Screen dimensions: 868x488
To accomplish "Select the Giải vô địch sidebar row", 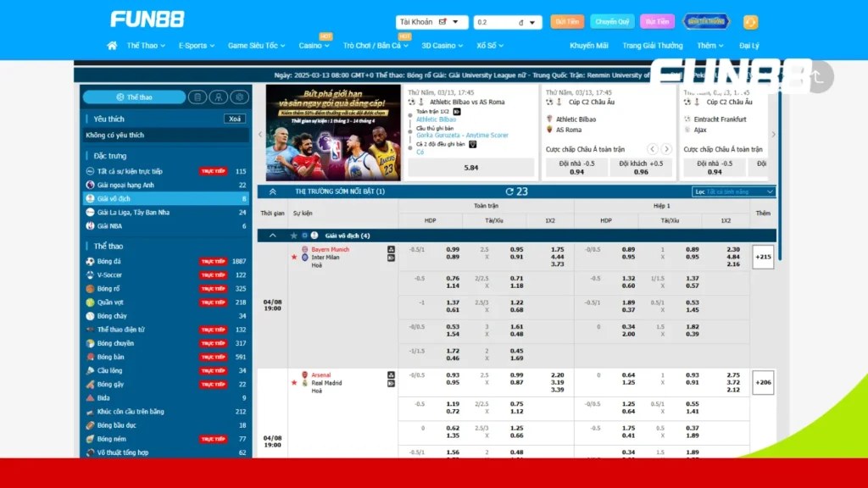I will (165, 198).
